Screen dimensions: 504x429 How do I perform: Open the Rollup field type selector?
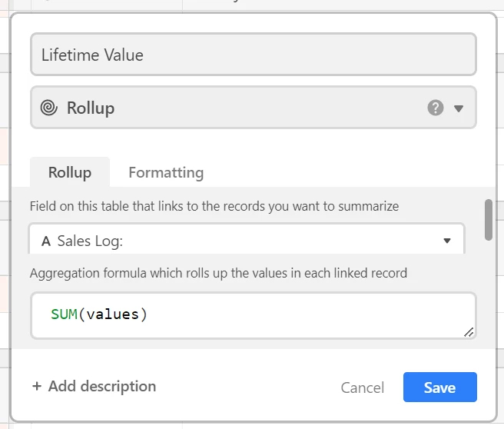point(254,108)
